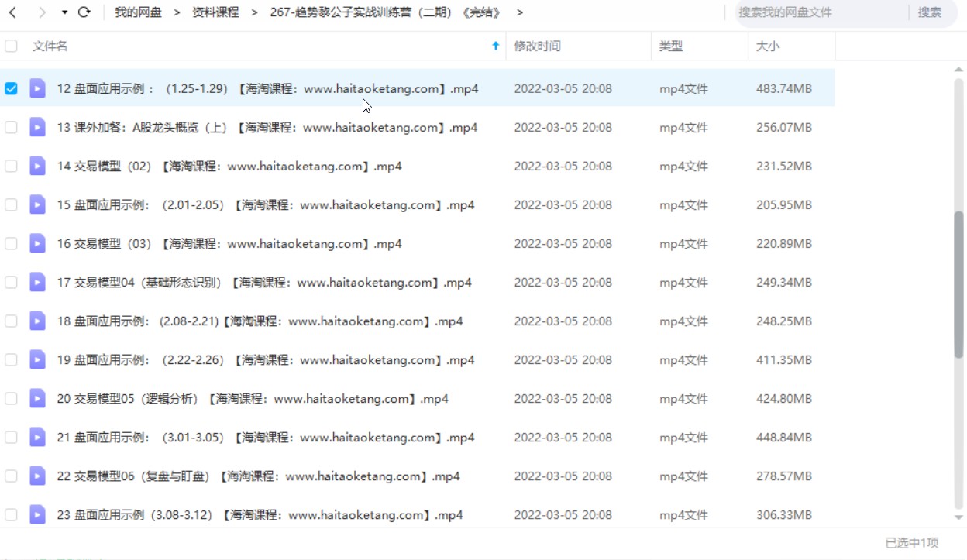The width and height of the screenshot is (967, 560).
Task: Click the scrollbar up arrow
Action: pos(958,70)
